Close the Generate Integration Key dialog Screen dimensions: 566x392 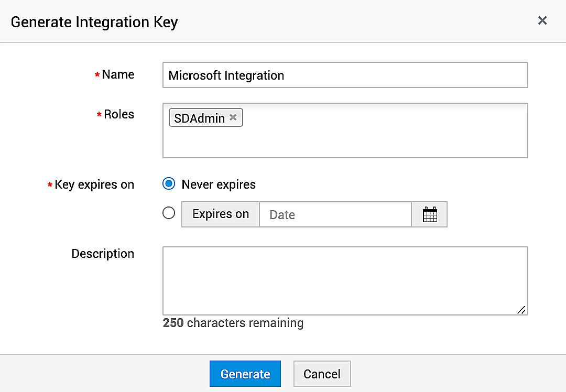point(542,20)
